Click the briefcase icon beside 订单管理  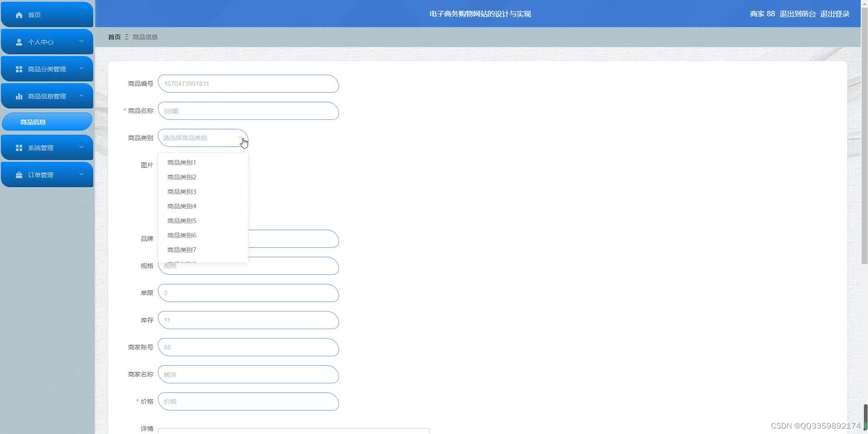click(x=19, y=175)
